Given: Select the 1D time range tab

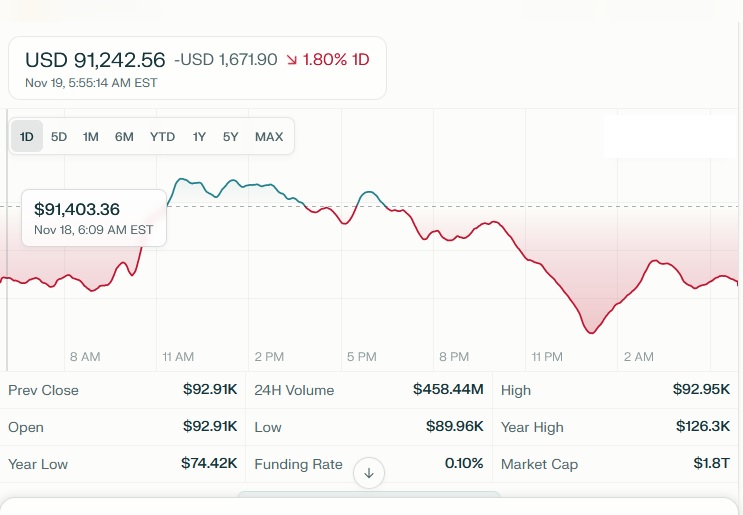Looking at the screenshot, I should (x=27, y=137).
